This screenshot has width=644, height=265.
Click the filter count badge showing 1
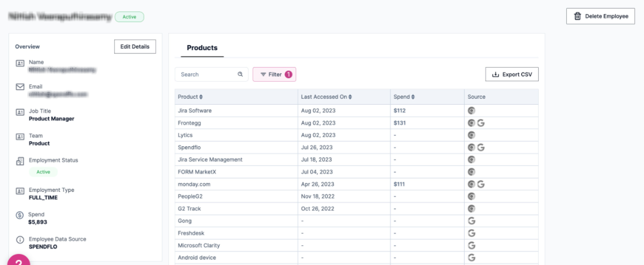point(288,74)
